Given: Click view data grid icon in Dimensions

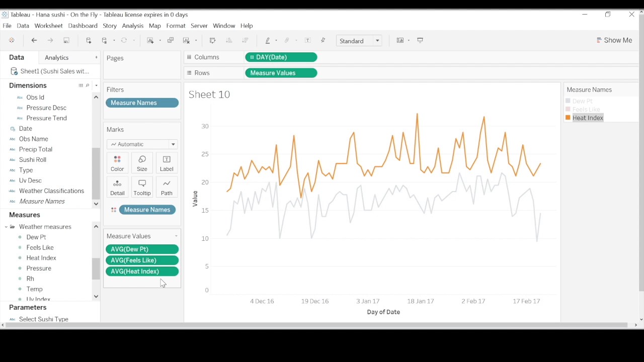Looking at the screenshot, I should 80,85.
